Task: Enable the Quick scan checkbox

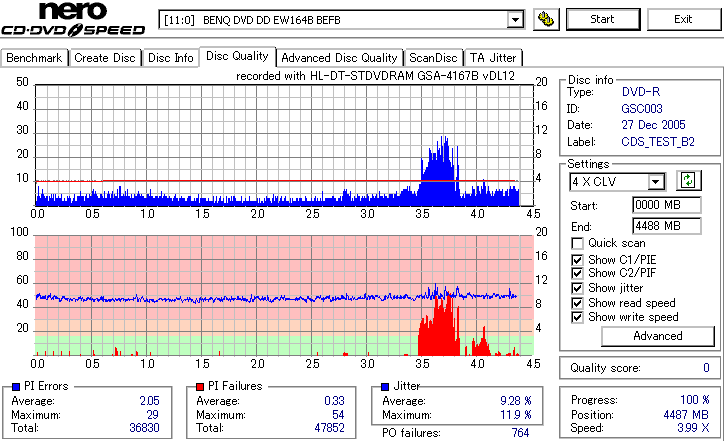Action: coord(577,243)
